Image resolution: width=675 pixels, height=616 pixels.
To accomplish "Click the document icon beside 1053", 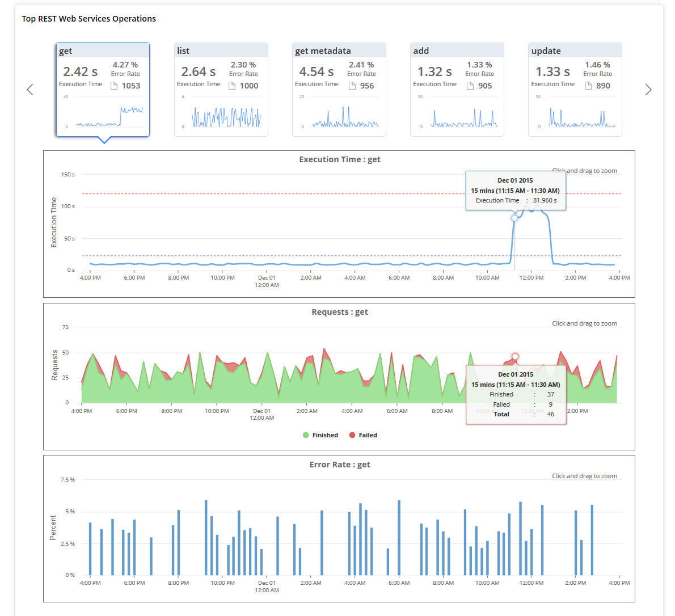I will click(114, 86).
